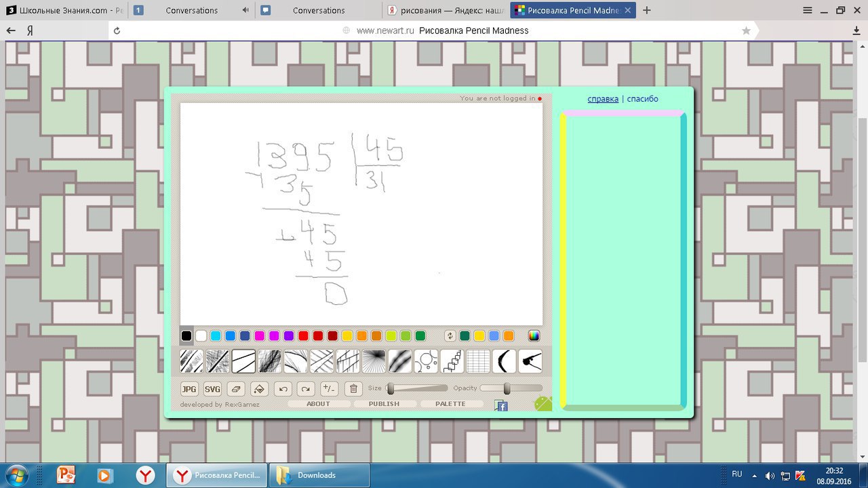Click the page vertical scrollbar

(863, 252)
